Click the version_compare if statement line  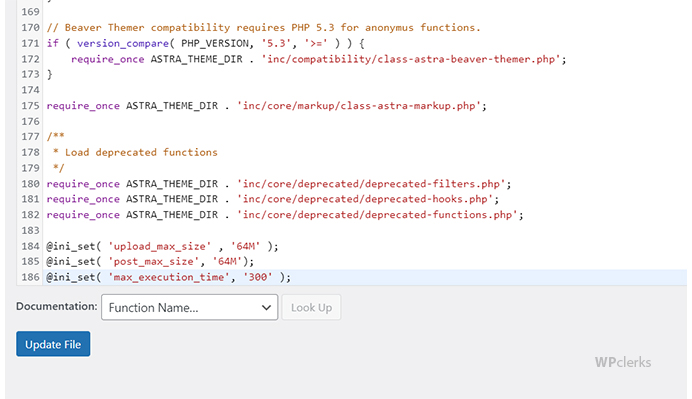(205, 43)
